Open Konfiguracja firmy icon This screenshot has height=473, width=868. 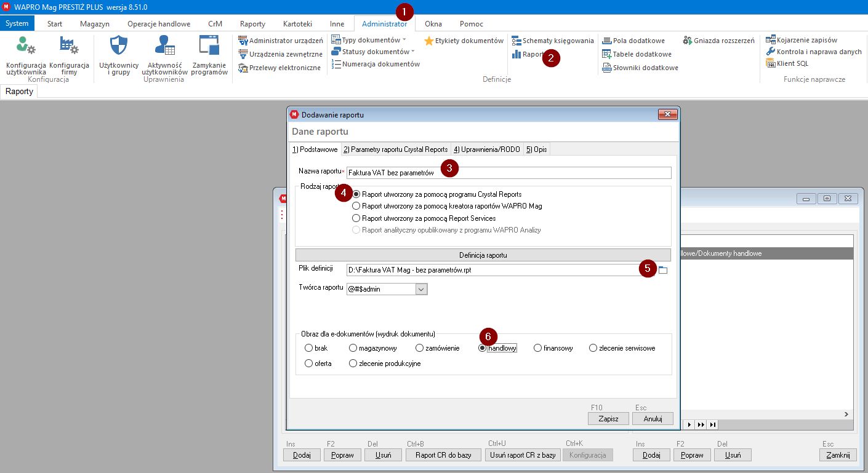[69, 47]
